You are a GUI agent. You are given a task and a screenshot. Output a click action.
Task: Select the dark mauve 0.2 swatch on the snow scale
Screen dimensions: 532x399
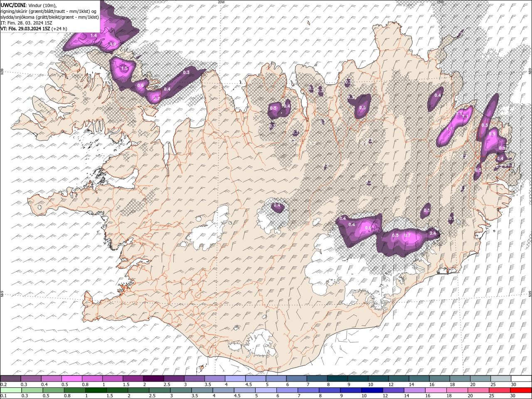[x=11, y=379]
